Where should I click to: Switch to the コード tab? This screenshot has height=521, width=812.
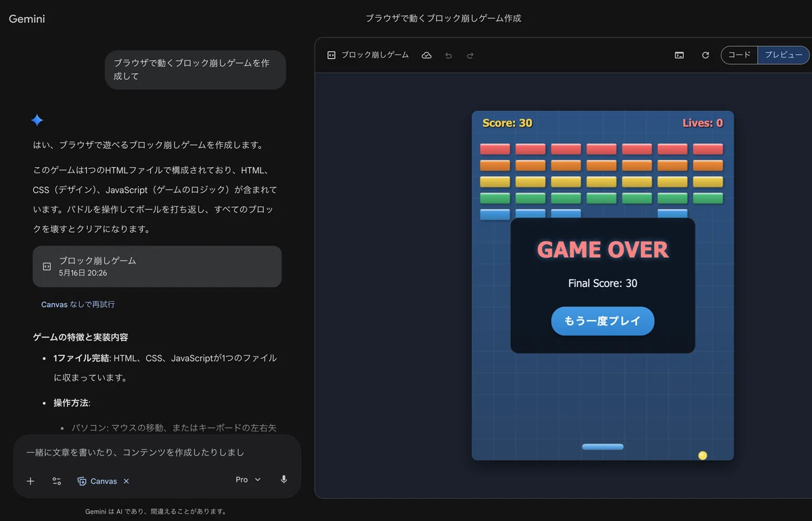(739, 55)
